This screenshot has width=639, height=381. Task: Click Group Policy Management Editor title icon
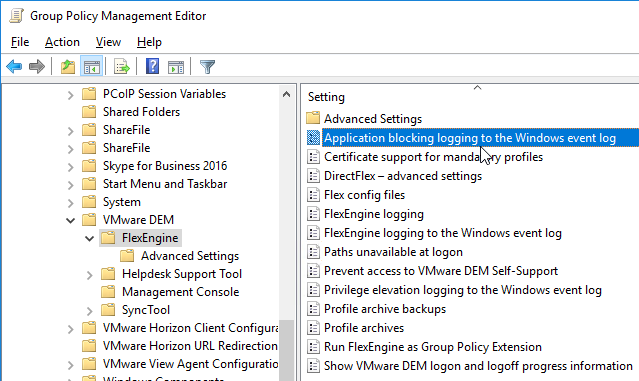[17, 16]
